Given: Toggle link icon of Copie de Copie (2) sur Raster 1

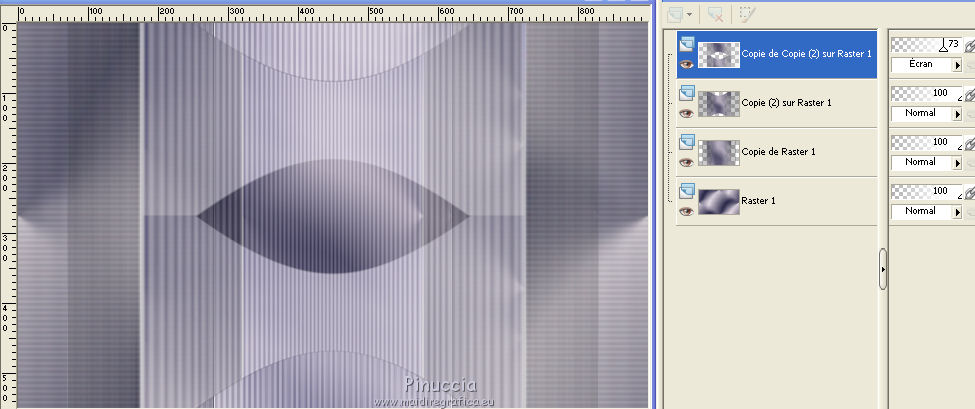Looking at the screenshot, I should 969,45.
